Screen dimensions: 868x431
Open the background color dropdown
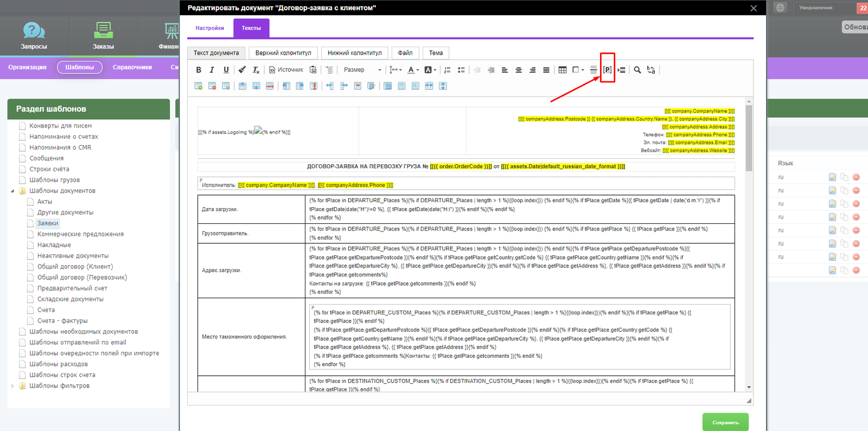[x=430, y=70]
